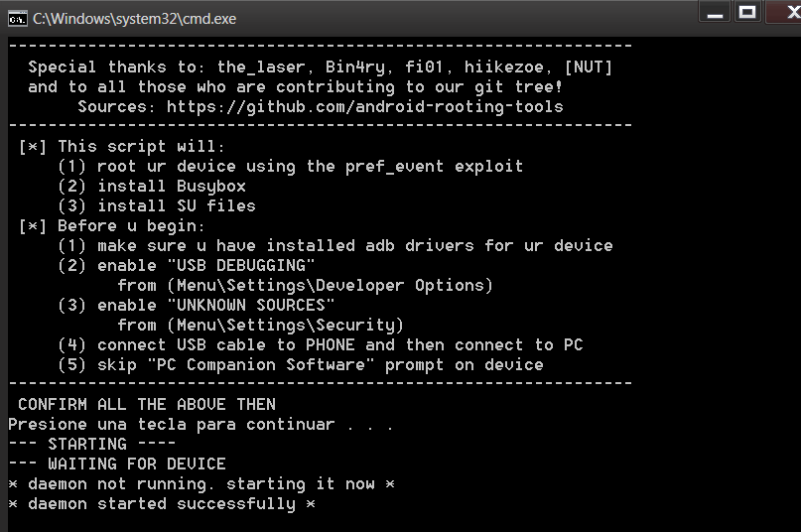Click the 'Special thanks to' line

(321, 66)
